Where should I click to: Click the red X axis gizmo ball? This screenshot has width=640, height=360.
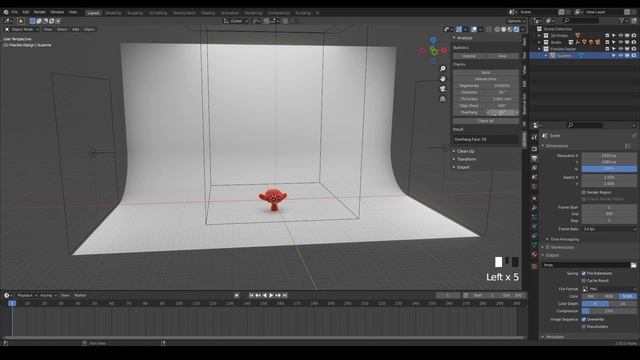444,50
